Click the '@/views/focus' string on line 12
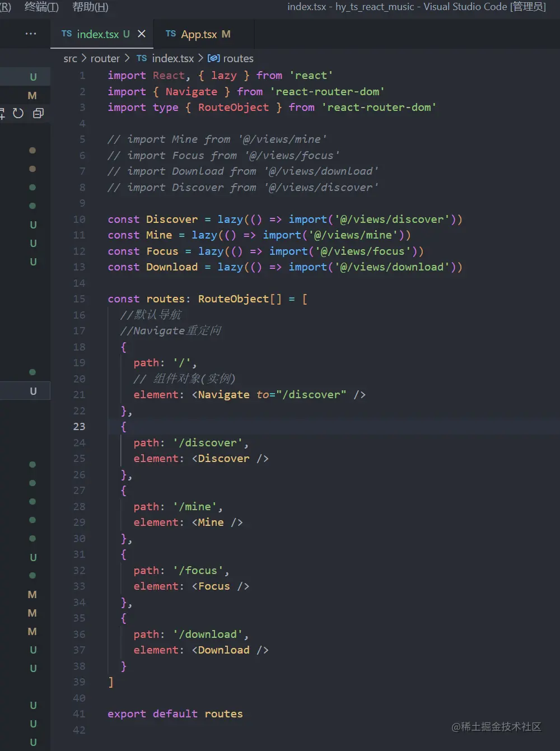 point(362,251)
